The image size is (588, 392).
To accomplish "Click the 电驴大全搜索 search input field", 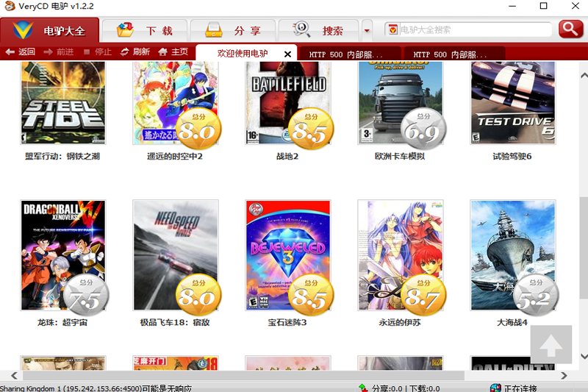I will (x=476, y=29).
